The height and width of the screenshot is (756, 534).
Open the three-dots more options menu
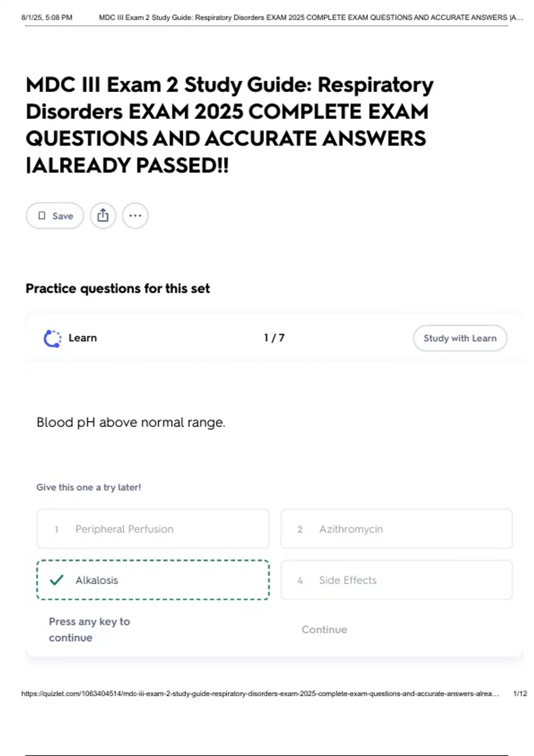135,216
